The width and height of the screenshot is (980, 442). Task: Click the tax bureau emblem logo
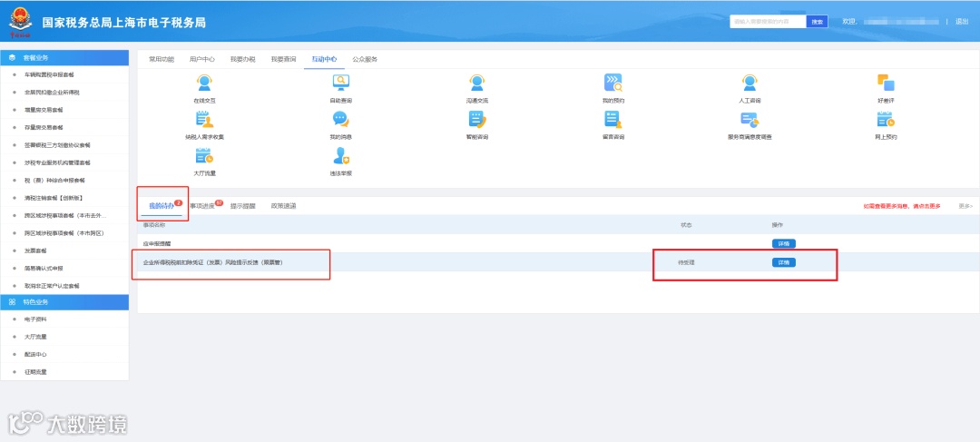coord(19,22)
